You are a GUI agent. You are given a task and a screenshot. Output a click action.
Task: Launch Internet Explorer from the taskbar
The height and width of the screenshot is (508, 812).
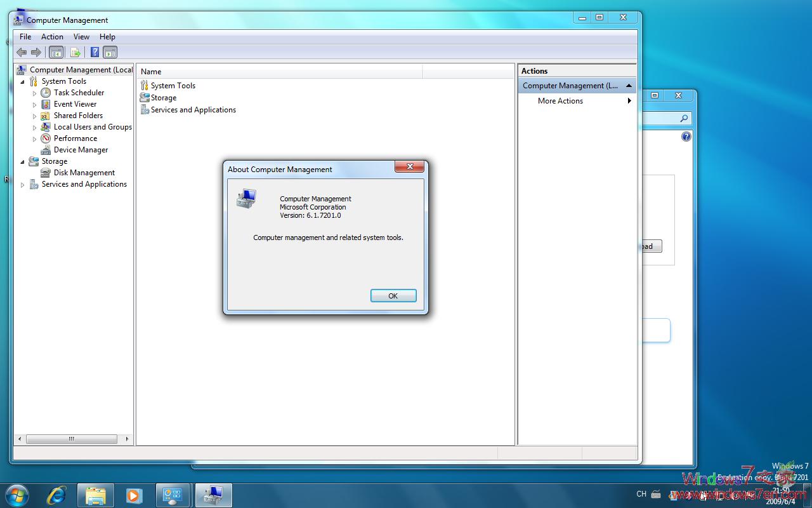[x=57, y=495]
